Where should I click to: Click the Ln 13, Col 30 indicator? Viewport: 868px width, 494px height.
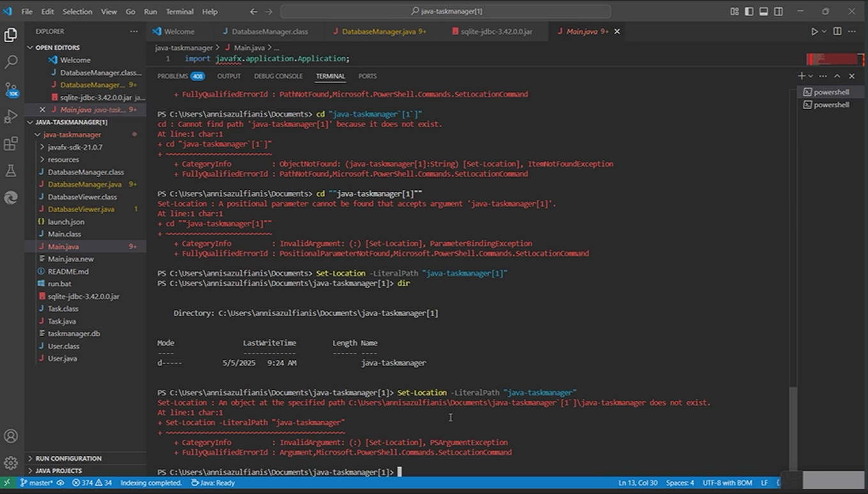click(x=637, y=483)
